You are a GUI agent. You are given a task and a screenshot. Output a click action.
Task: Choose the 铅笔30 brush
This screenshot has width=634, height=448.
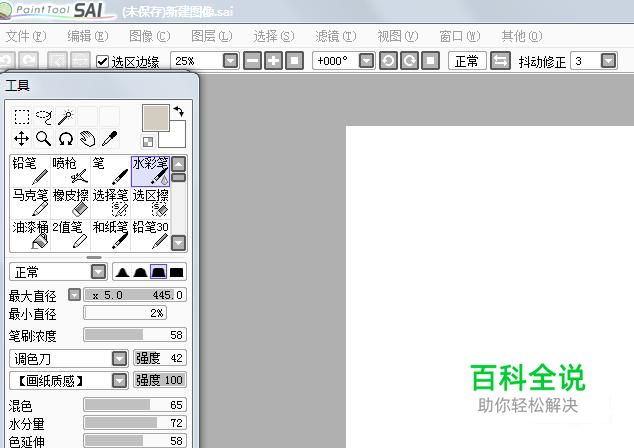(x=150, y=235)
